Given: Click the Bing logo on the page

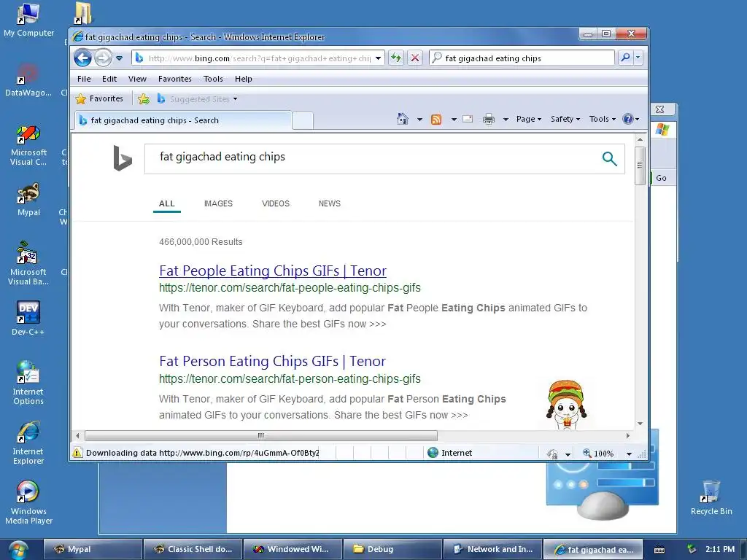Looking at the screenshot, I should click(122, 158).
